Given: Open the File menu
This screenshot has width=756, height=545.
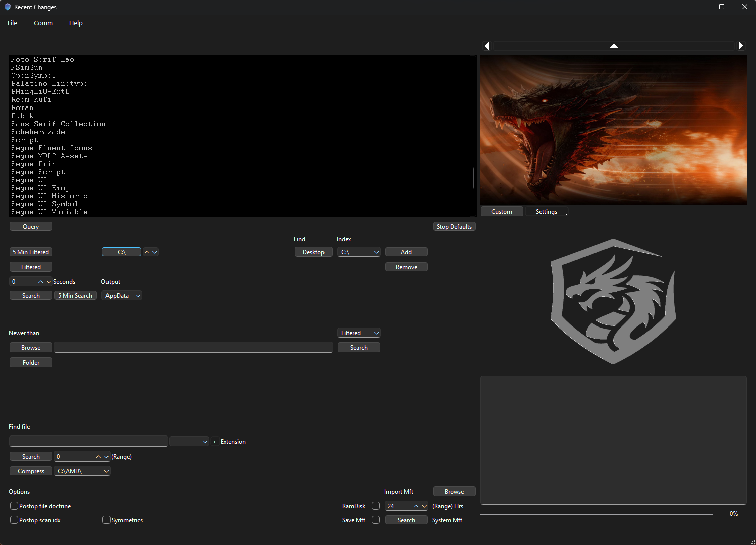Looking at the screenshot, I should pyautogui.click(x=12, y=23).
